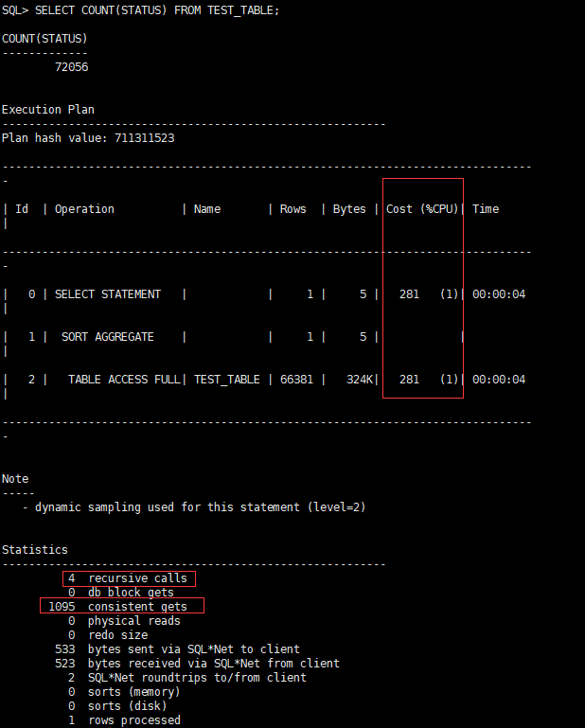Viewport: 585px width, 728px height.
Task: Click the Execution Plan heading
Action: click(x=48, y=110)
